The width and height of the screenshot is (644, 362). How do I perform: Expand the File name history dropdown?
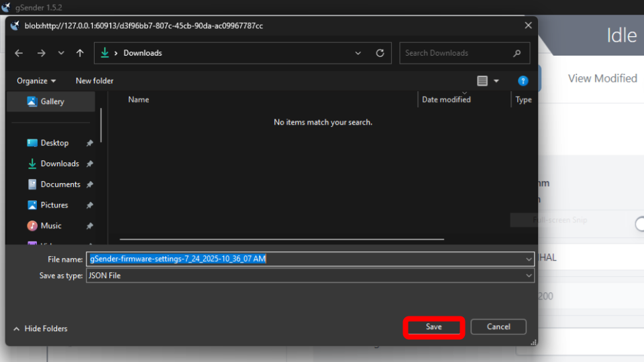[x=529, y=259]
